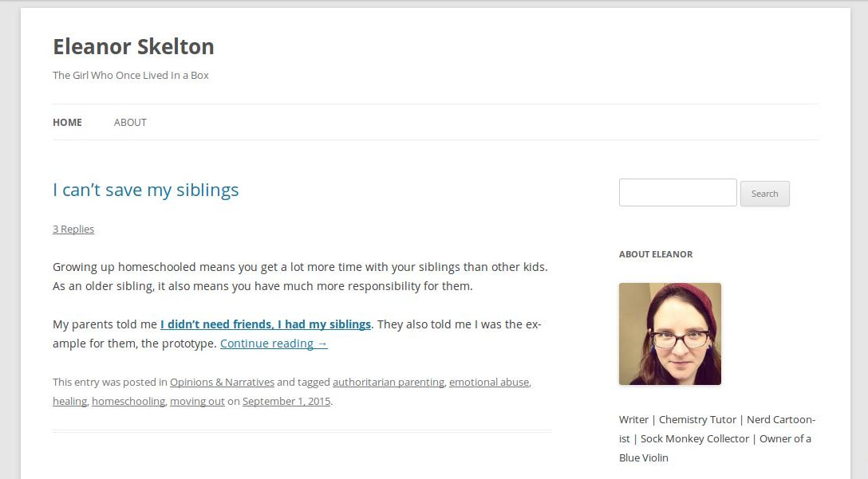Follow the "I didn't need friends" link
The height and width of the screenshot is (479, 868).
[265, 324]
